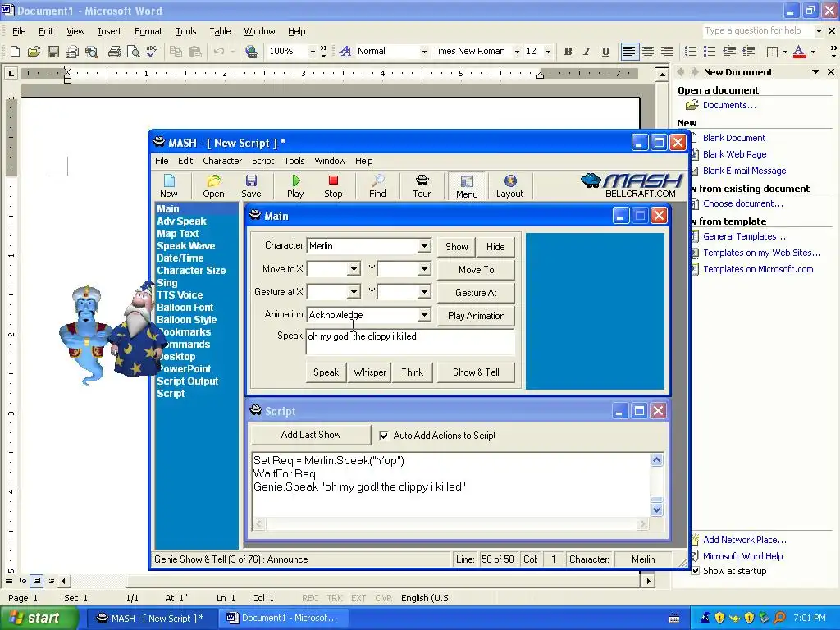Open MASH Character menu
The height and width of the screenshot is (630, 840).
tap(222, 161)
